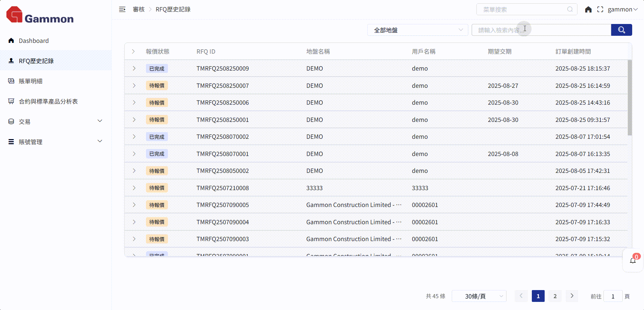Click the table vertical scrollbar
This screenshot has height=310, width=644.
point(629,98)
